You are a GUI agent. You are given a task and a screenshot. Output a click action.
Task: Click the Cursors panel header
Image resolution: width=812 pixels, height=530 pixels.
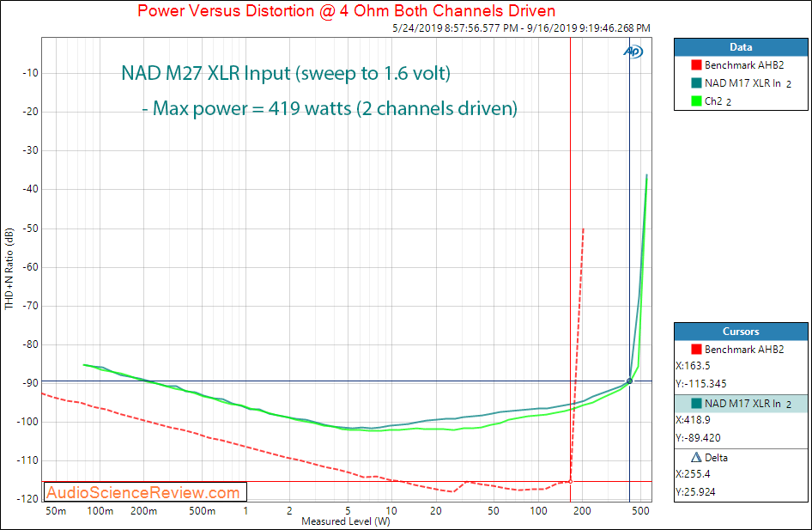click(741, 332)
